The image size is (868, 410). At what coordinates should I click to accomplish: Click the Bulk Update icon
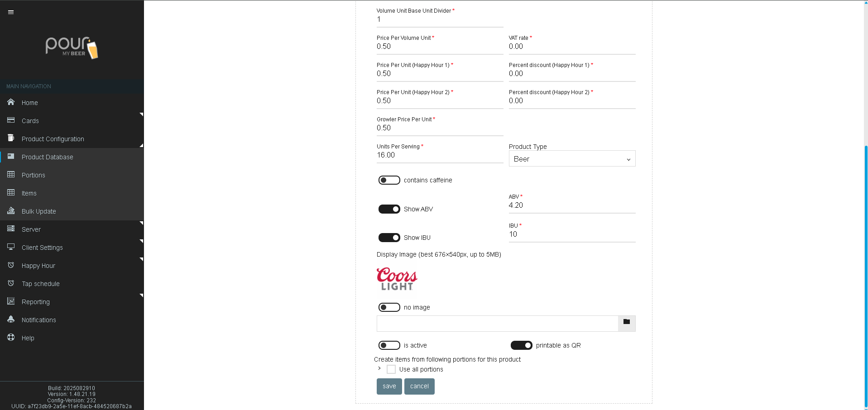[x=11, y=211]
